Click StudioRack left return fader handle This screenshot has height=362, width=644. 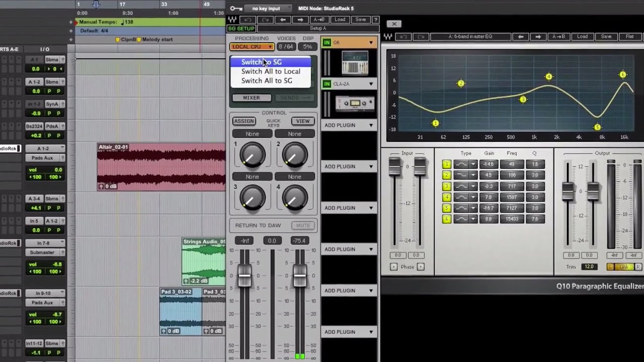(245, 276)
